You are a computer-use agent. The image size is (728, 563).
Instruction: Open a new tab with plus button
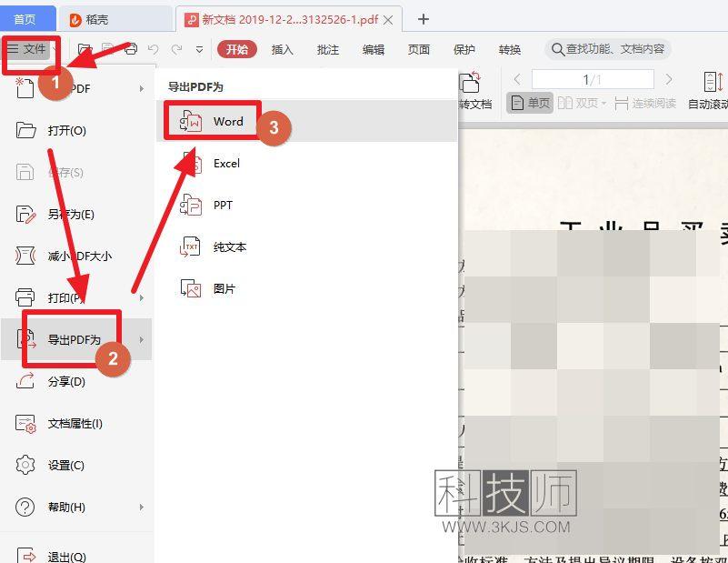423,19
